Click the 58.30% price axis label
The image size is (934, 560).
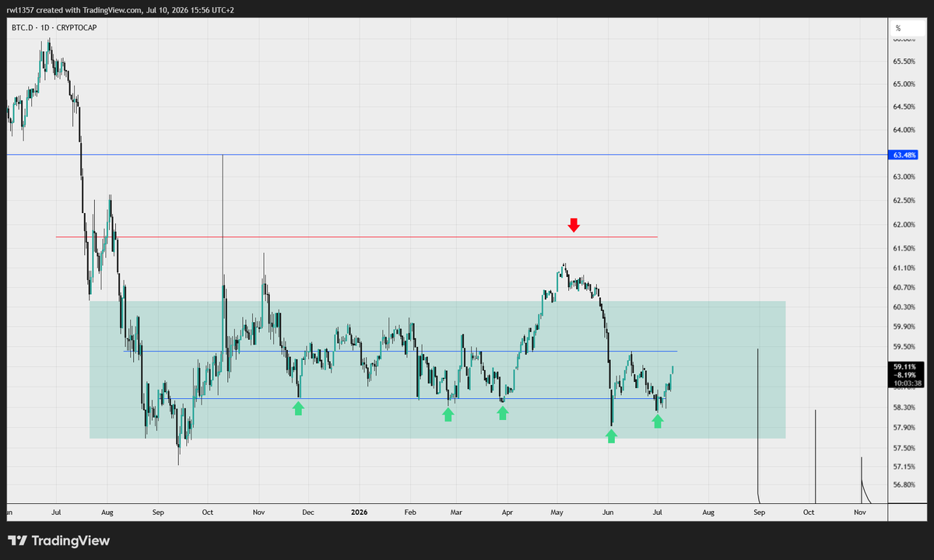tap(904, 407)
